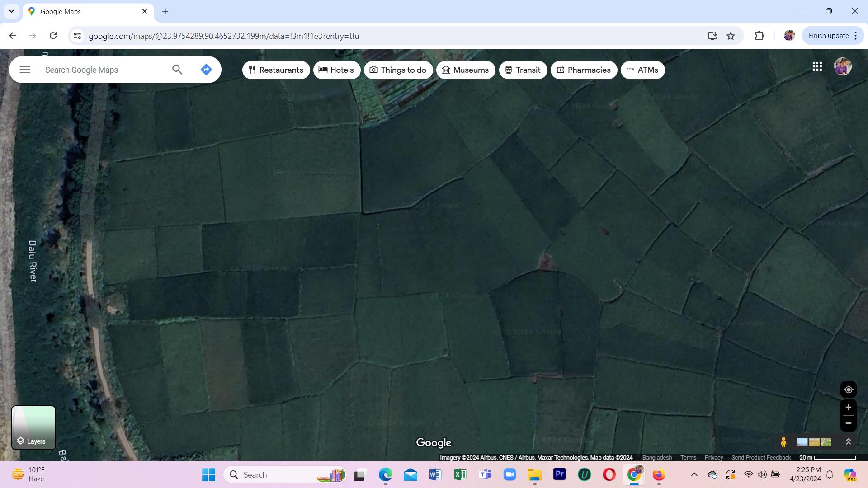Open the Google account avatar in Maps
This screenshot has width=868, height=488.
[x=842, y=67]
